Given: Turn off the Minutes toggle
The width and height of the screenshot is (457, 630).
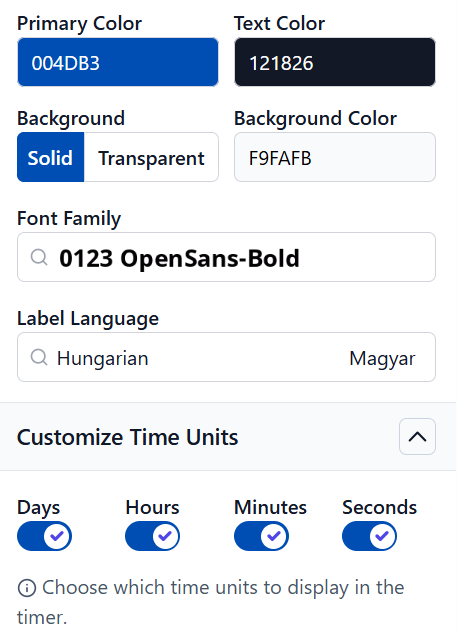Looking at the screenshot, I should pos(261,536).
